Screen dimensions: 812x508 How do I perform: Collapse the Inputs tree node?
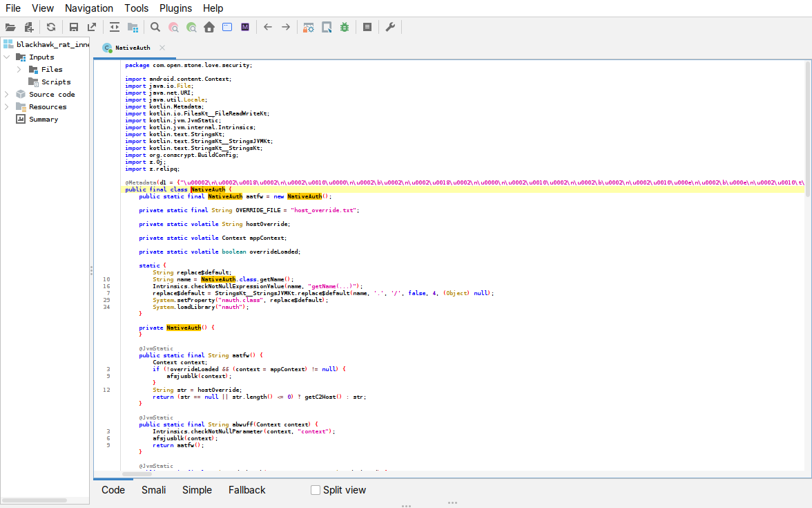(7, 57)
